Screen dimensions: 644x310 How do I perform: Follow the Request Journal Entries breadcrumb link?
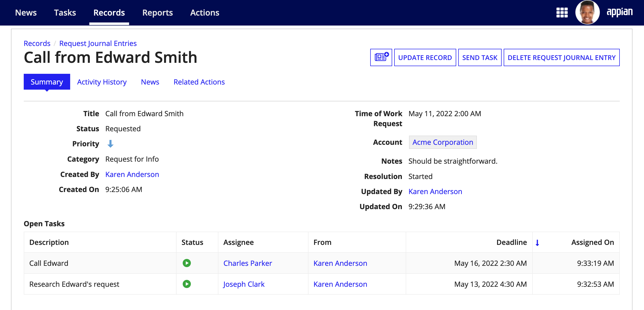98,43
